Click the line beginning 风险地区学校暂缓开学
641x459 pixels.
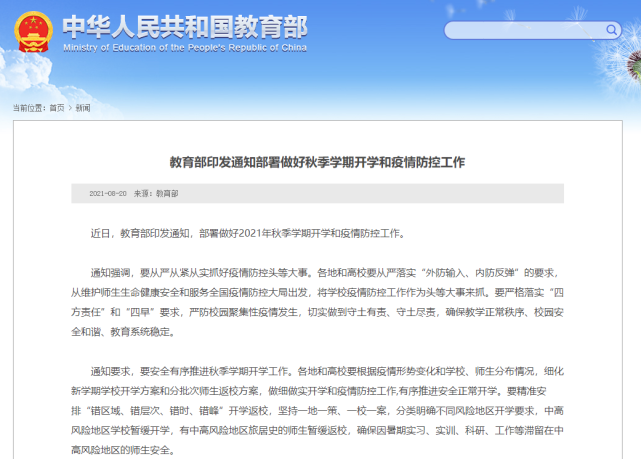click(x=317, y=430)
